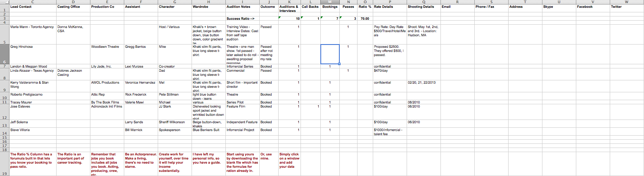Click the "Steve Villoria" cell
The height and width of the screenshot is (176, 644).
click(x=33, y=132)
